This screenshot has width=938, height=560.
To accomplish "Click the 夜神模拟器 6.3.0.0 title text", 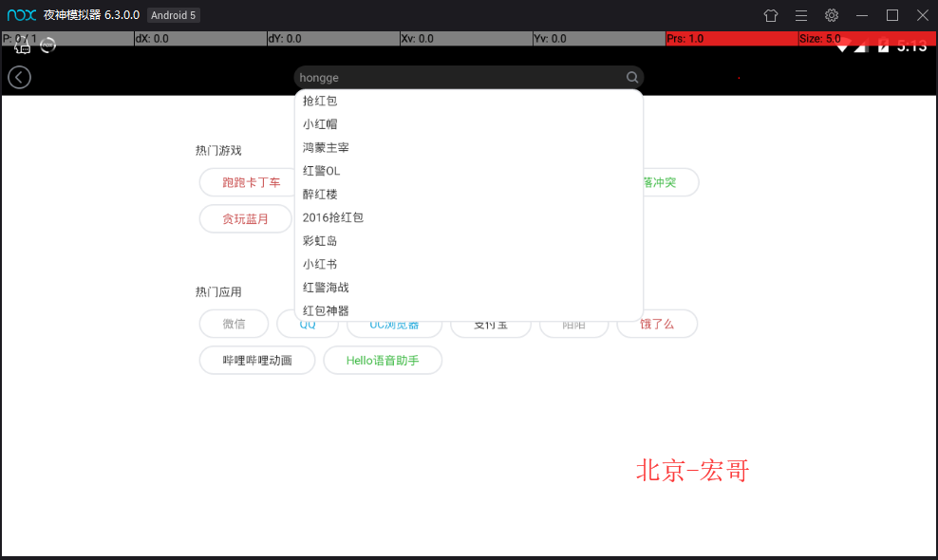I will click(x=91, y=15).
